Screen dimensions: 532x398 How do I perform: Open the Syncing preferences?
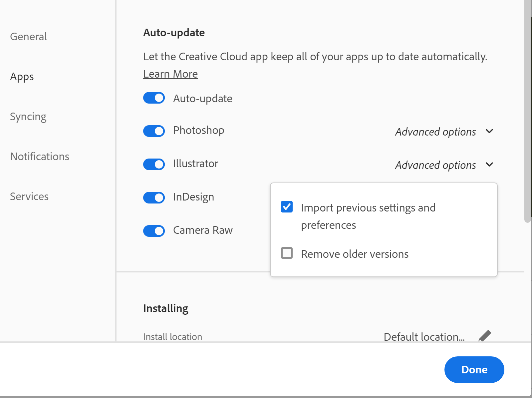[28, 117]
